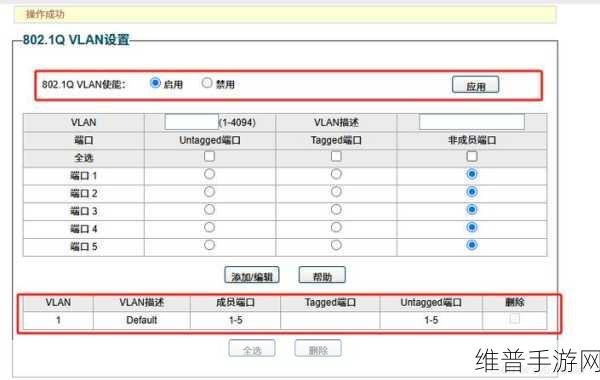This screenshot has width=600, height=380.
Task: Click the VLAN描述 input field
Action: tap(471, 122)
